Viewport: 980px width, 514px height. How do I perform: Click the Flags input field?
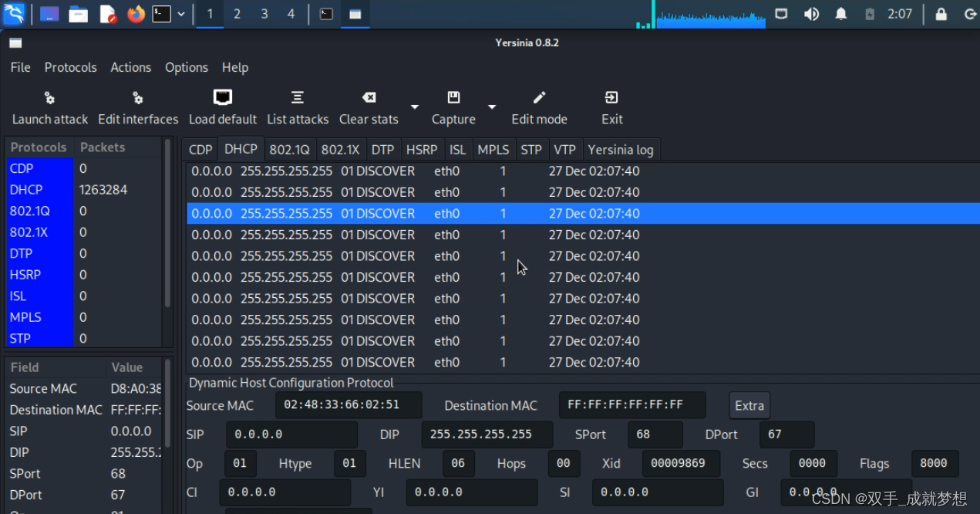(935, 464)
